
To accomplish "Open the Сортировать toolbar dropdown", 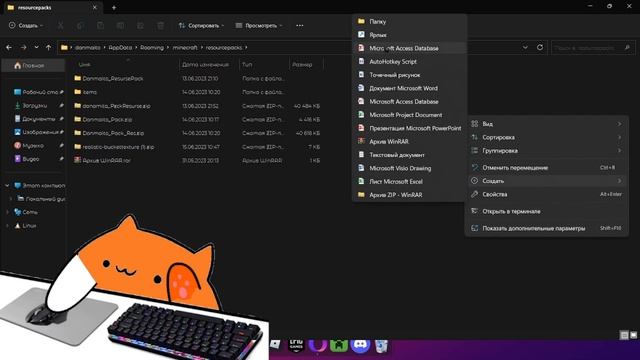I will 202,25.
